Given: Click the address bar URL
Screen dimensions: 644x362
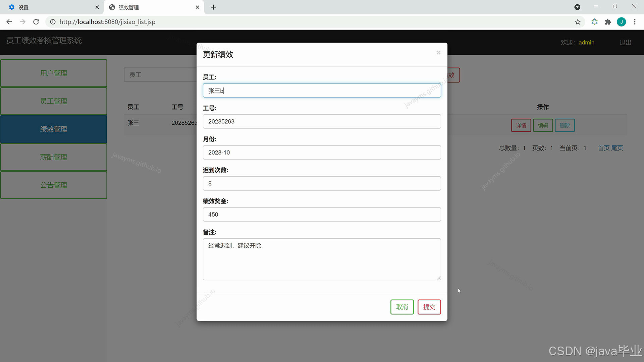Looking at the screenshot, I should [x=107, y=22].
